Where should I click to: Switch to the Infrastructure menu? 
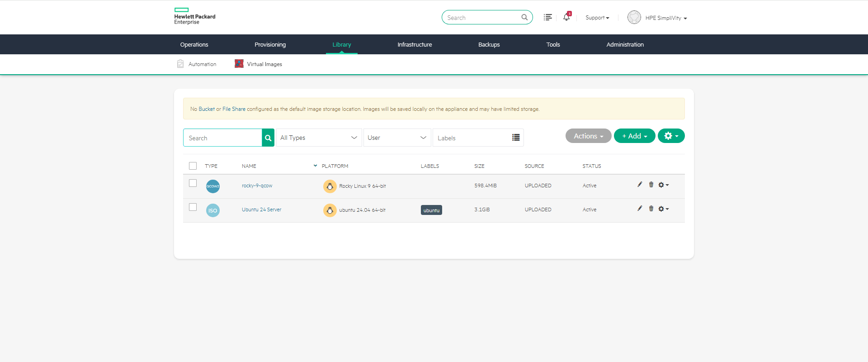pyautogui.click(x=415, y=45)
